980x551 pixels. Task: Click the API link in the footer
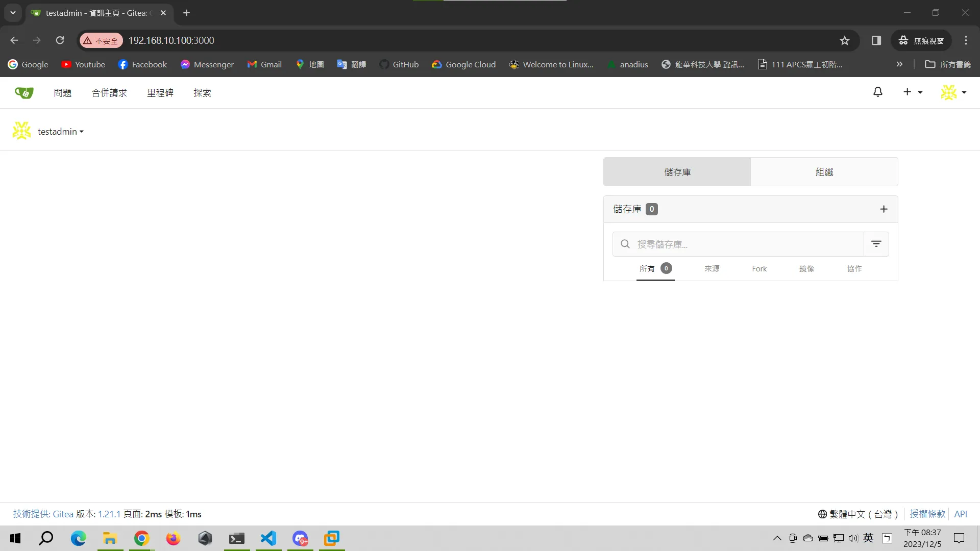pyautogui.click(x=960, y=514)
